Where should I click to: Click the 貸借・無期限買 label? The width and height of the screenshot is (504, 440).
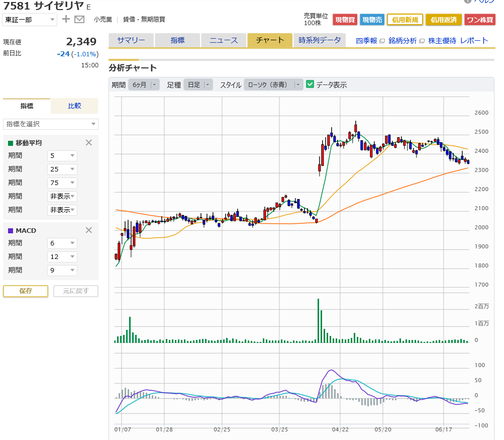pos(144,20)
